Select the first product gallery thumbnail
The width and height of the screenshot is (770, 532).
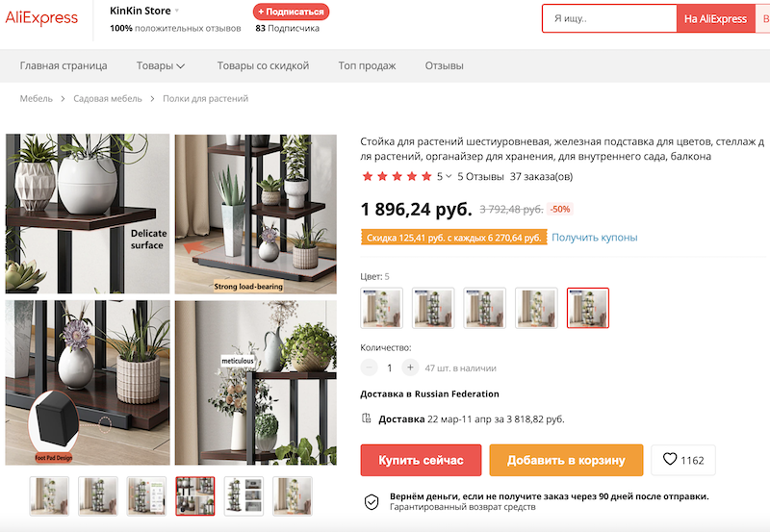(49, 496)
